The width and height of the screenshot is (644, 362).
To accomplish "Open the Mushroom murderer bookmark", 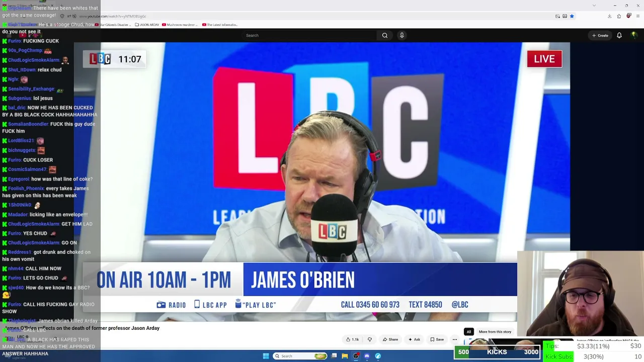I will (181, 25).
